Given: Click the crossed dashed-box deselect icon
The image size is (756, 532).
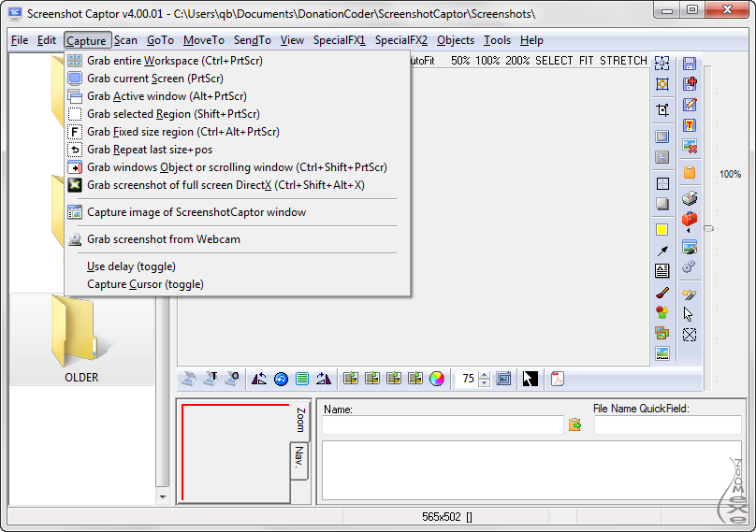Looking at the screenshot, I should click(690, 335).
